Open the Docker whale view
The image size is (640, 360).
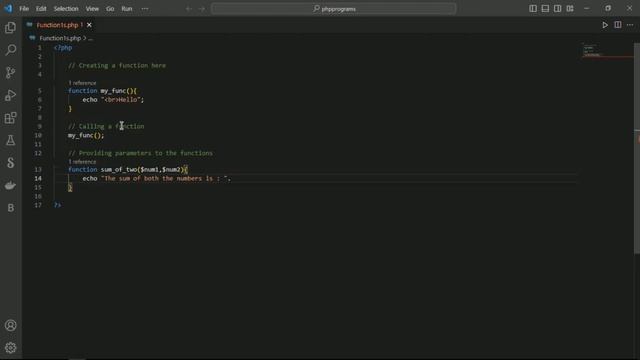click(x=11, y=185)
